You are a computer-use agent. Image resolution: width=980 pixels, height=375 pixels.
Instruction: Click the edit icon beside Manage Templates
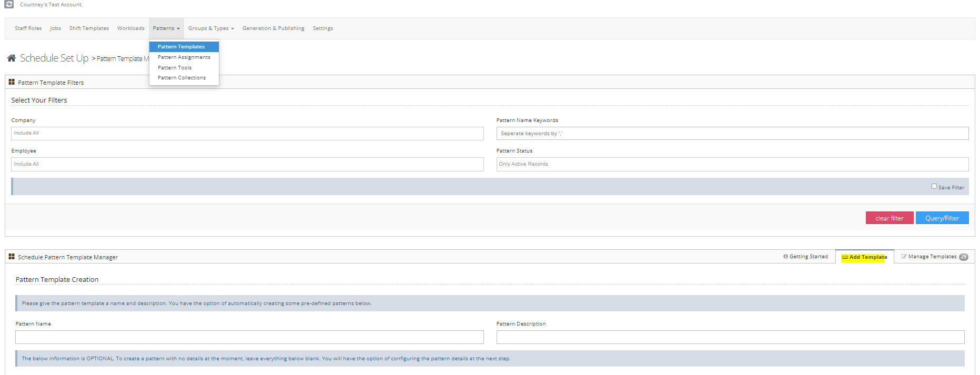click(x=904, y=257)
